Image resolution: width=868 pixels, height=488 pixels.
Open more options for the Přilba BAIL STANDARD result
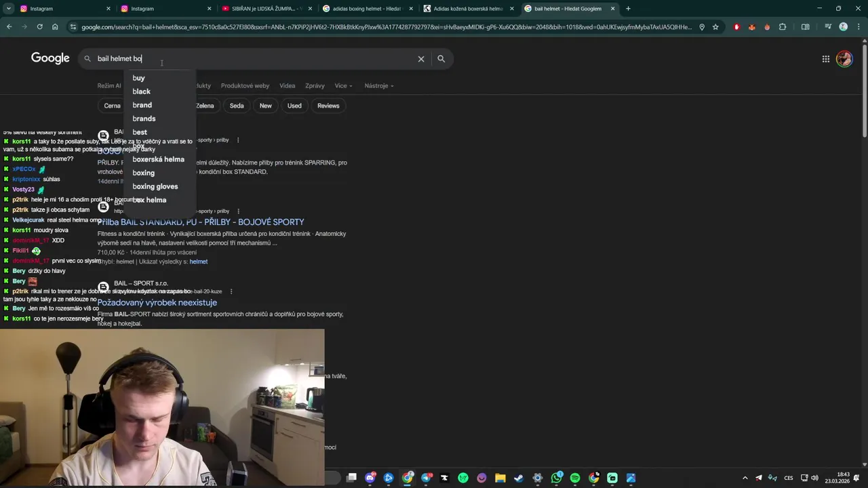238,211
